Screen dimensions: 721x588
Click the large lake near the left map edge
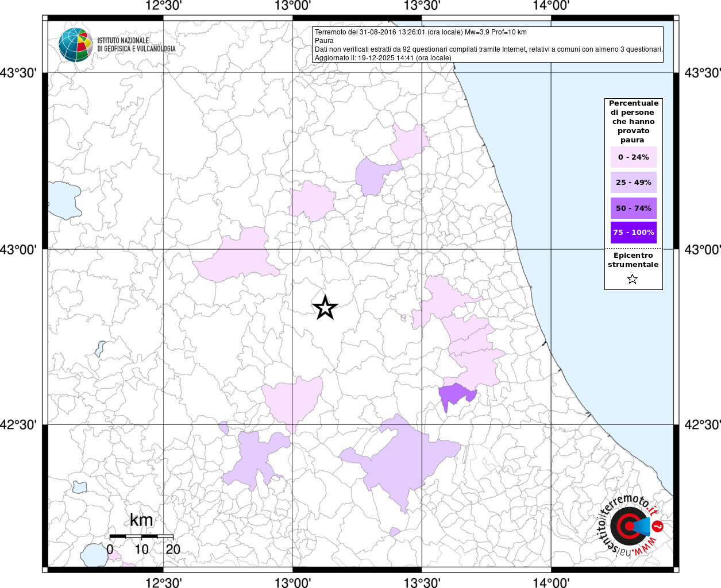pyautogui.click(x=63, y=199)
